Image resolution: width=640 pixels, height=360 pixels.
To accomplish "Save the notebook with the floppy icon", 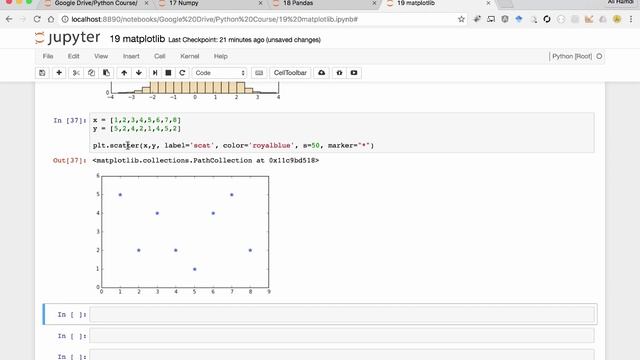I will coord(42,73).
